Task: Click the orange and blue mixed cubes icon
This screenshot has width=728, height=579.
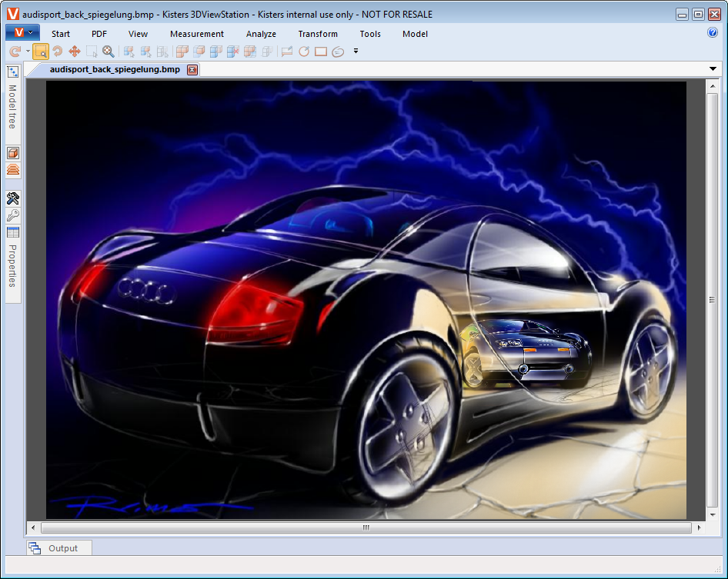Action: point(250,51)
